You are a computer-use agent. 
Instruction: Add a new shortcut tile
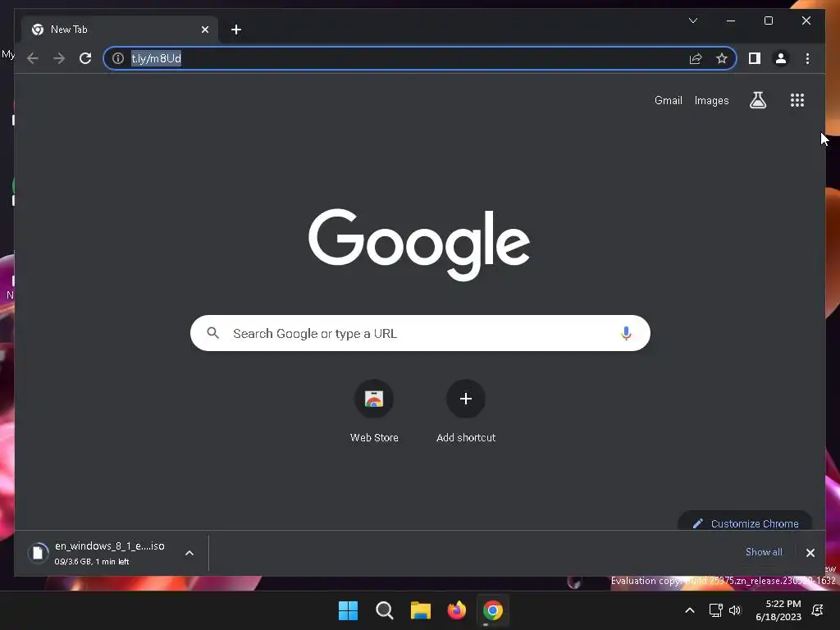pos(466,412)
